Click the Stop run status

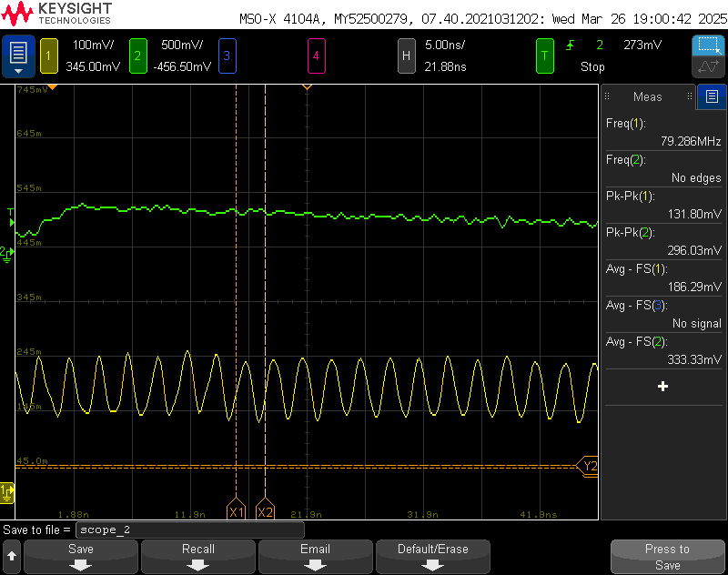click(x=592, y=66)
